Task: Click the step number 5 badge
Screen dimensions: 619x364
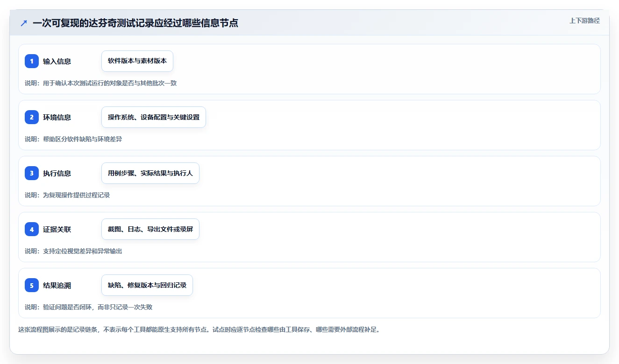Action: (32, 285)
